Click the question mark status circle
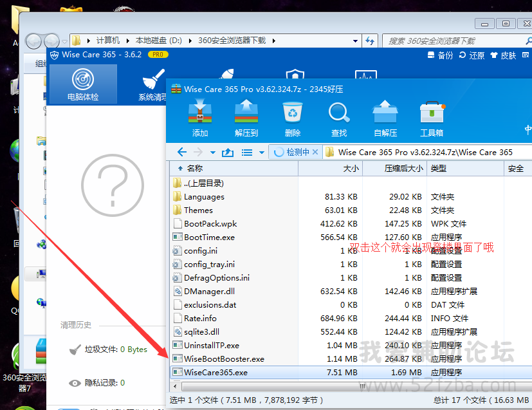 [x=113, y=185]
